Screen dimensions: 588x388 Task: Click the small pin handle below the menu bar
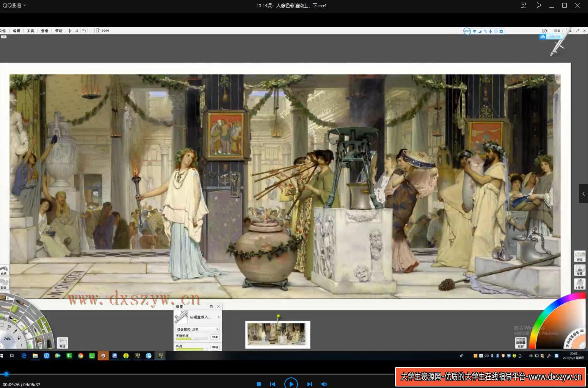(4, 37)
